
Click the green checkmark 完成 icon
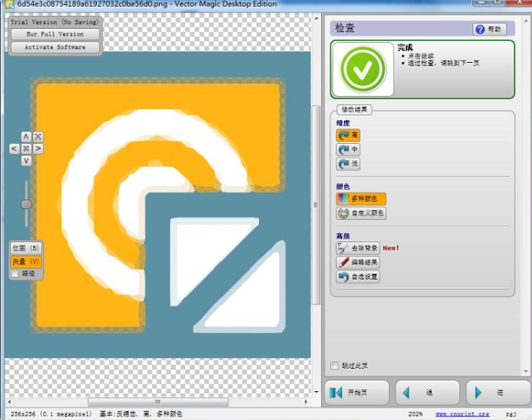pos(363,69)
